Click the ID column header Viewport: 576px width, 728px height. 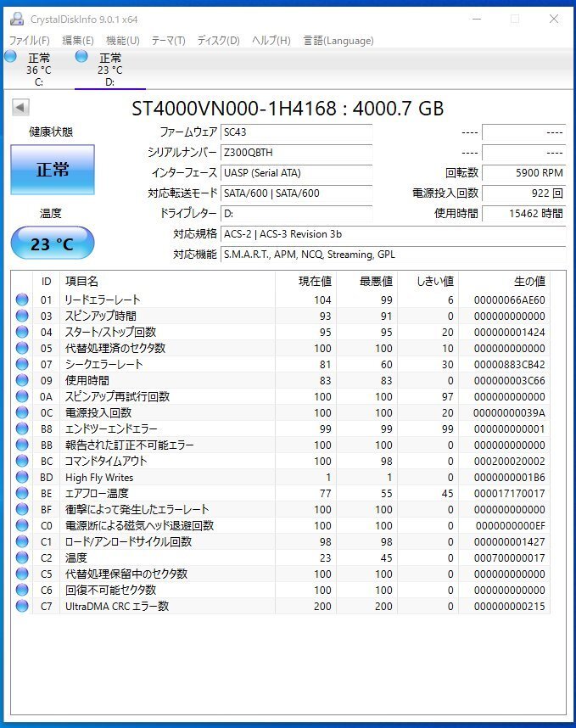[x=47, y=282]
